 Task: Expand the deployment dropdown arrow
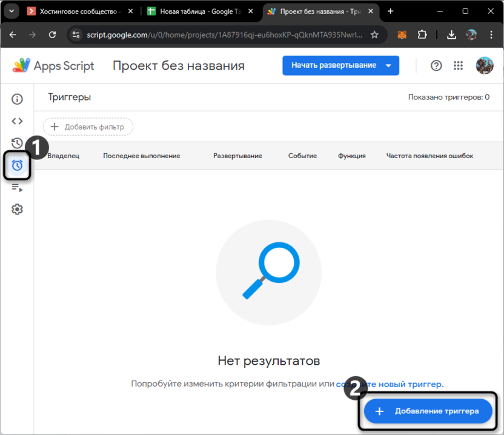[388, 65]
